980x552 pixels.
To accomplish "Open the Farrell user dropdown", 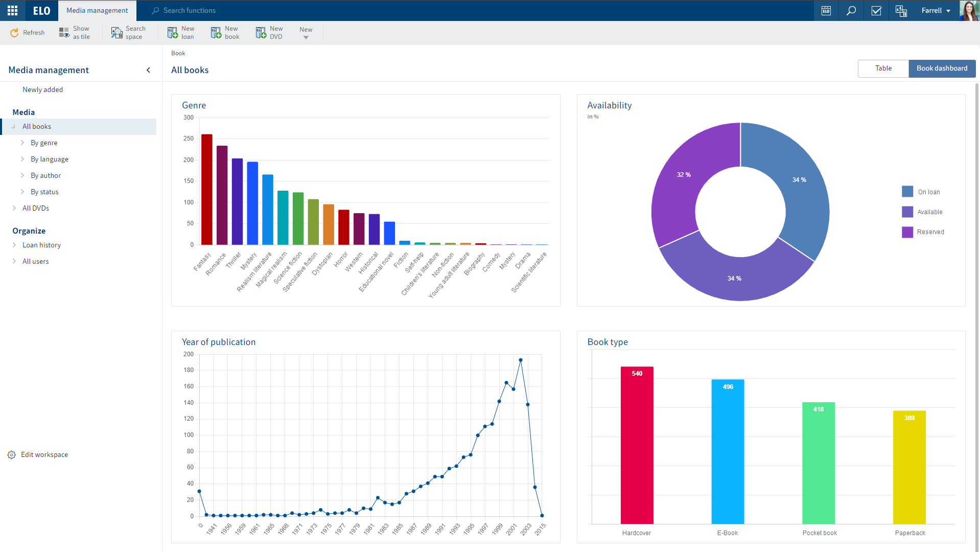I will [936, 10].
